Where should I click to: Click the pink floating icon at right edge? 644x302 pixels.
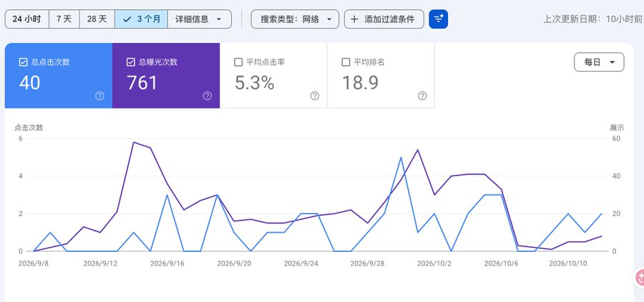pos(639,278)
